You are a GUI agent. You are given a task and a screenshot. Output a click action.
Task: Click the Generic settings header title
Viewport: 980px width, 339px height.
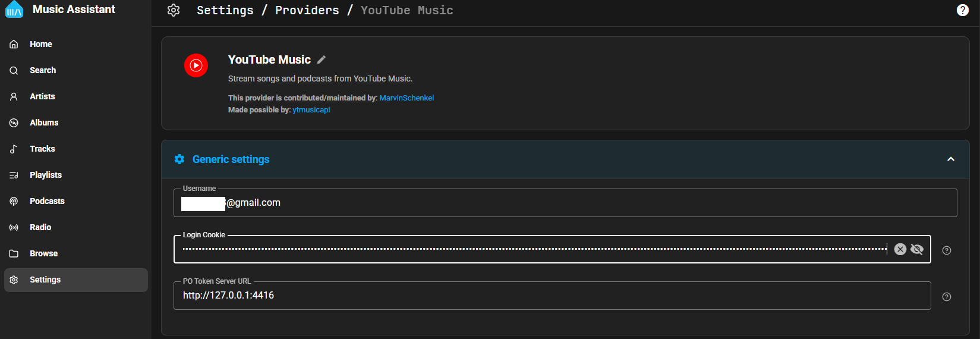[231, 159]
